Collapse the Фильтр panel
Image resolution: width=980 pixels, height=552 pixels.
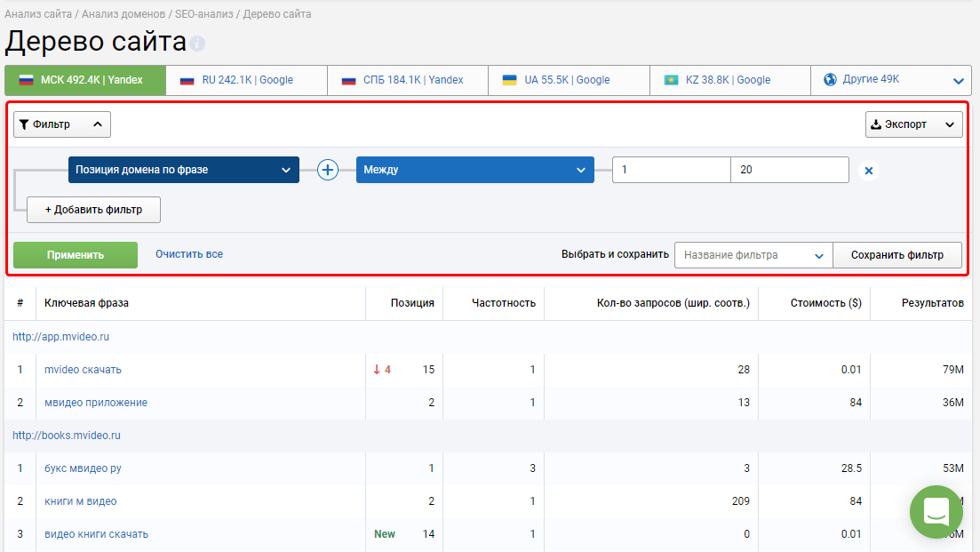tap(62, 124)
